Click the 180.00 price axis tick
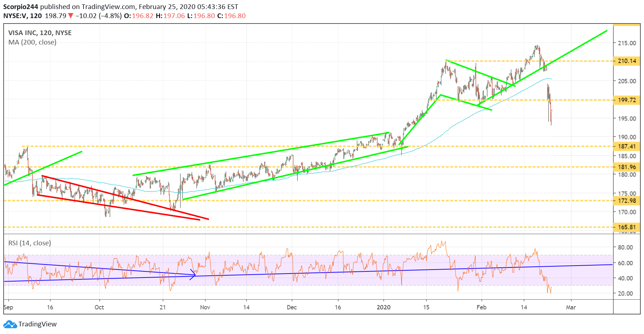The width and height of the screenshot is (644, 334). click(x=627, y=174)
